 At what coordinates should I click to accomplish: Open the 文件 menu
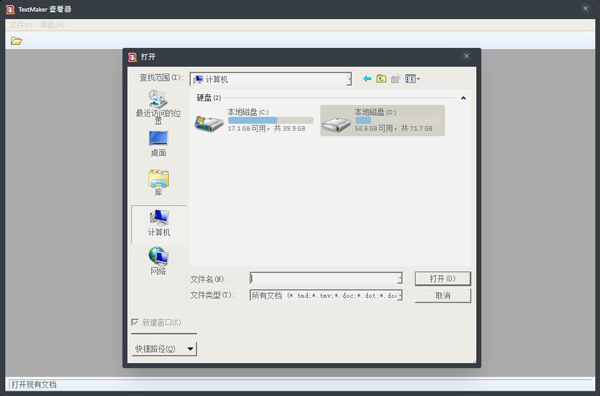tap(20, 25)
